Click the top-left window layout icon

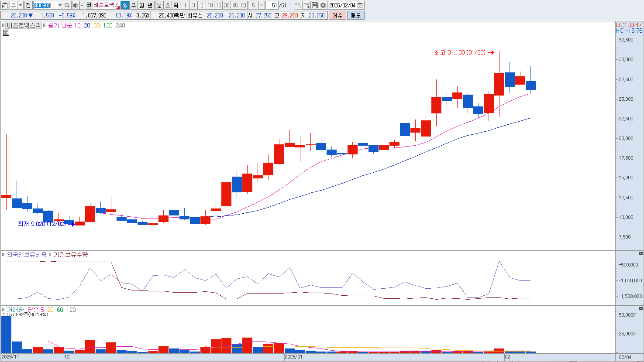click(5, 5)
